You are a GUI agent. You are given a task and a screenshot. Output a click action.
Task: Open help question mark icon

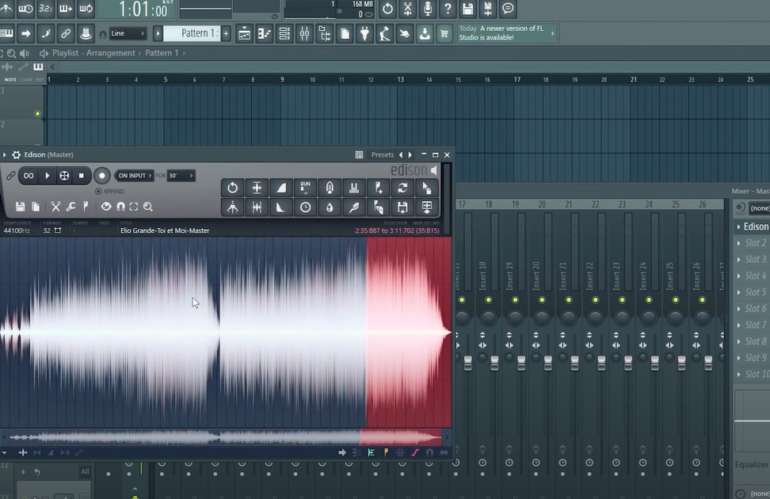(x=447, y=8)
